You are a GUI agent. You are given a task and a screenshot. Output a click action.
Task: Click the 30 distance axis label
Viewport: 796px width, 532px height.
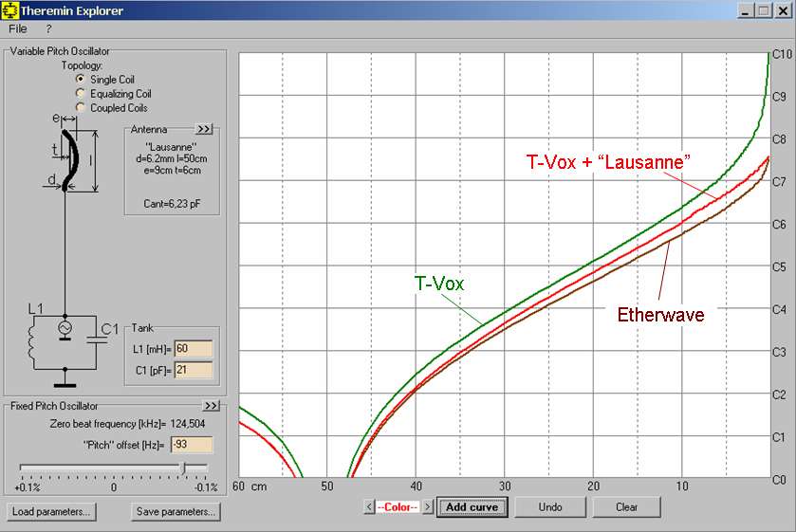click(505, 486)
